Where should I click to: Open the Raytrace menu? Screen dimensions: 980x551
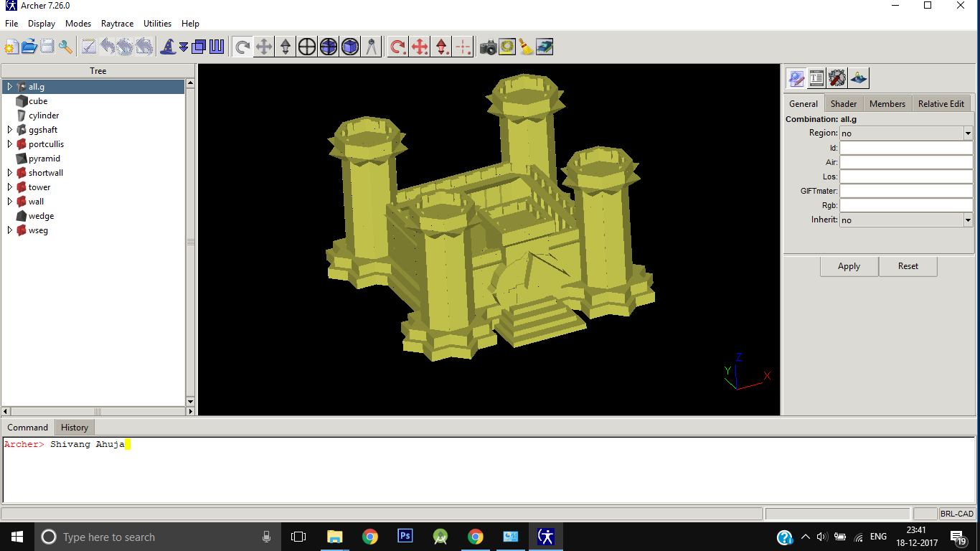pos(118,24)
